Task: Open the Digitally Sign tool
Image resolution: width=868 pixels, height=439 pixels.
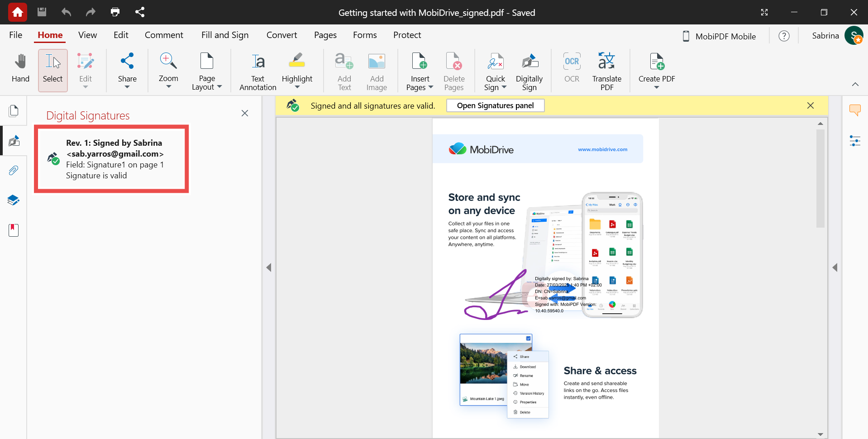Action: point(529,71)
